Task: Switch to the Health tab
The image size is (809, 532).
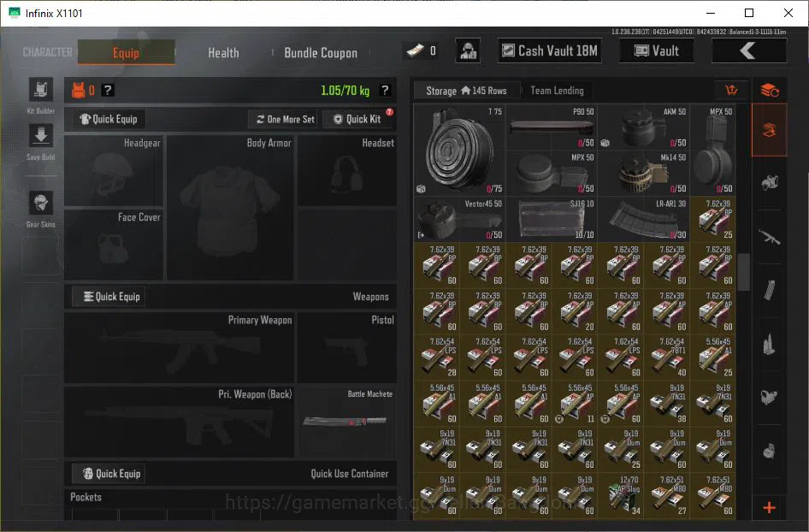Action: (x=223, y=53)
